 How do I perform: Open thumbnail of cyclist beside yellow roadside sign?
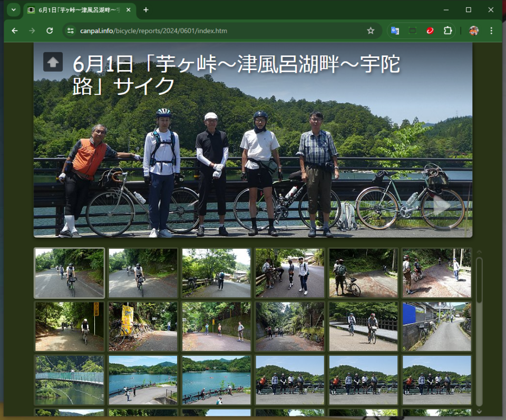[x=70, y=326]
